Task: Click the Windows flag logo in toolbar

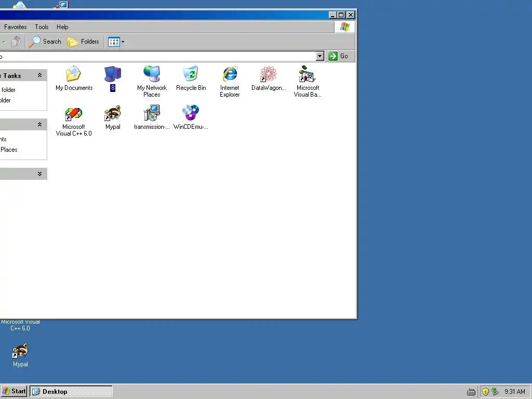Action: (345, 27)
